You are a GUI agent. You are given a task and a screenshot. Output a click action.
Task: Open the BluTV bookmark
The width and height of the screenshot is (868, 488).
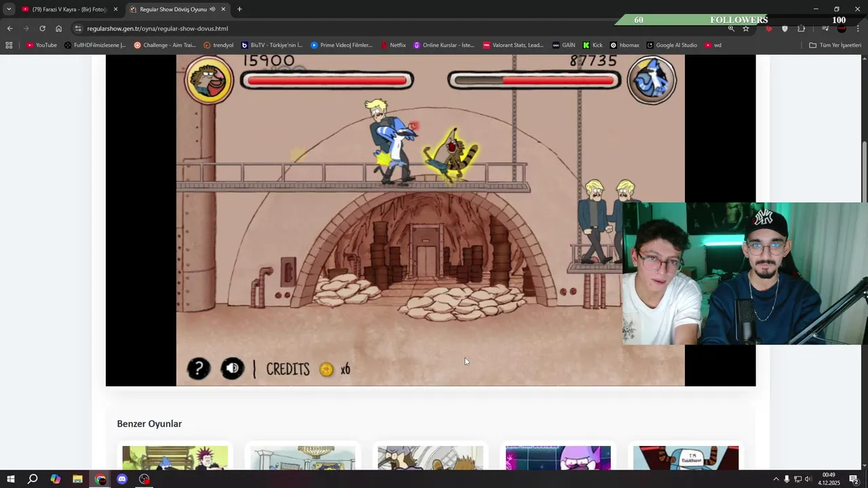pyautogui.click(x=272, y=45)
